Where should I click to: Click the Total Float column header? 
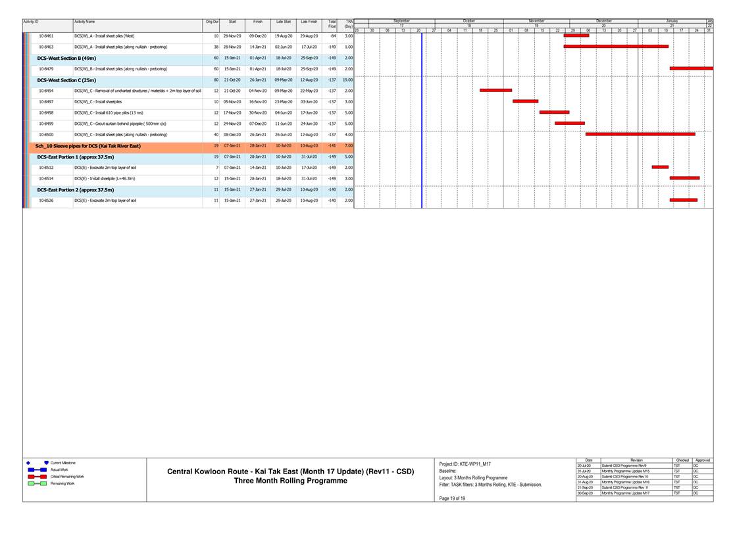[x=332, y=24]
